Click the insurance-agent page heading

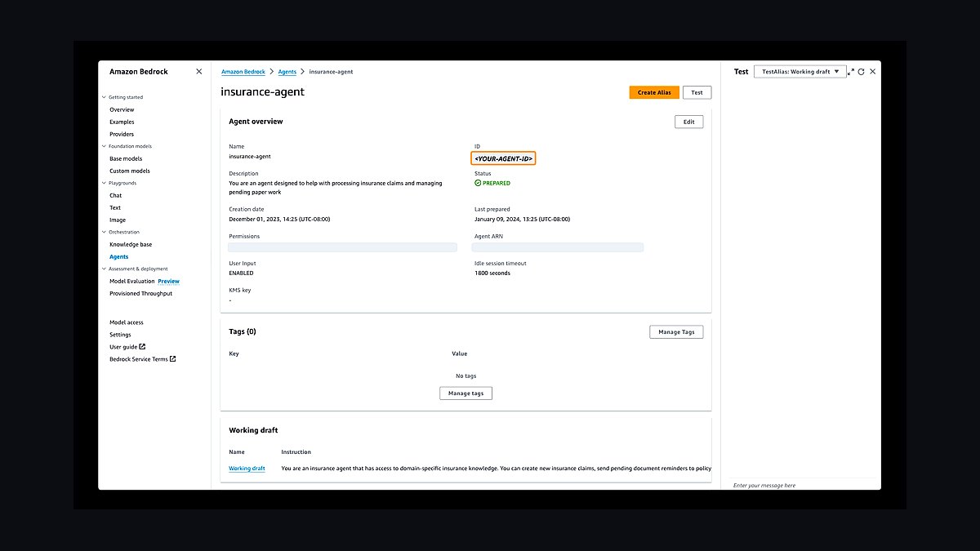(262, 91)
